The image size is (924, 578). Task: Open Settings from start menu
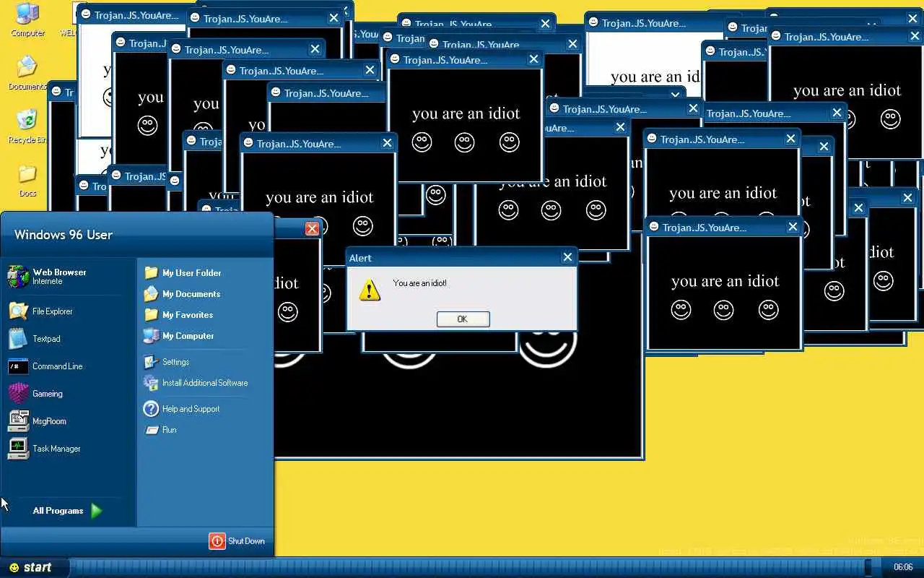coord(175,362)
